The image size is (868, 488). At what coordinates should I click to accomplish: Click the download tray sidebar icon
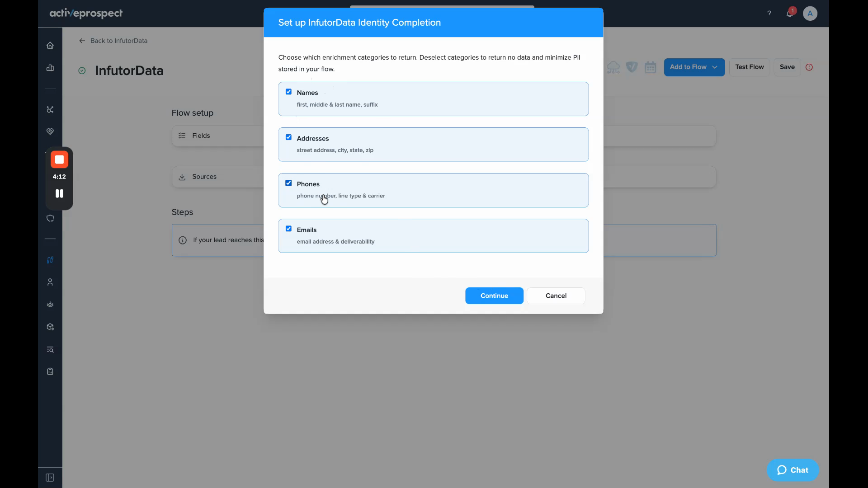click(50, 304)
